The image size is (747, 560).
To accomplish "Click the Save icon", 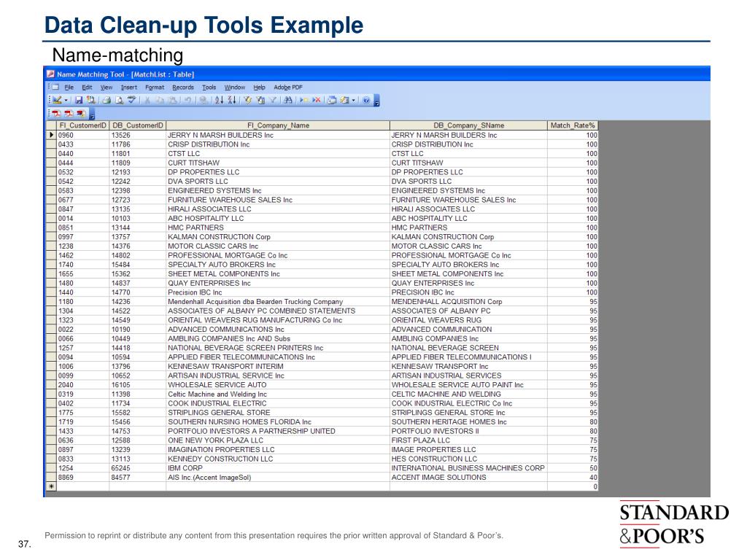I will pyautogui.click(x=79, y=100).
